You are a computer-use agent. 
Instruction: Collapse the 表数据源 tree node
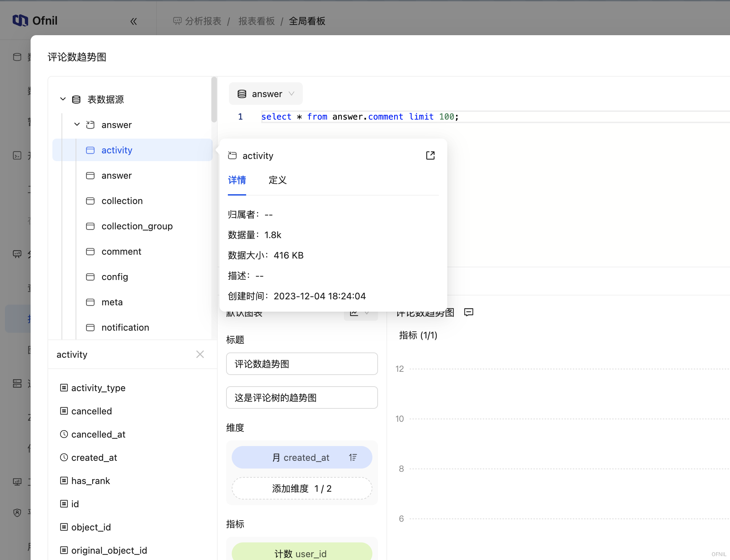click(63, 99)
